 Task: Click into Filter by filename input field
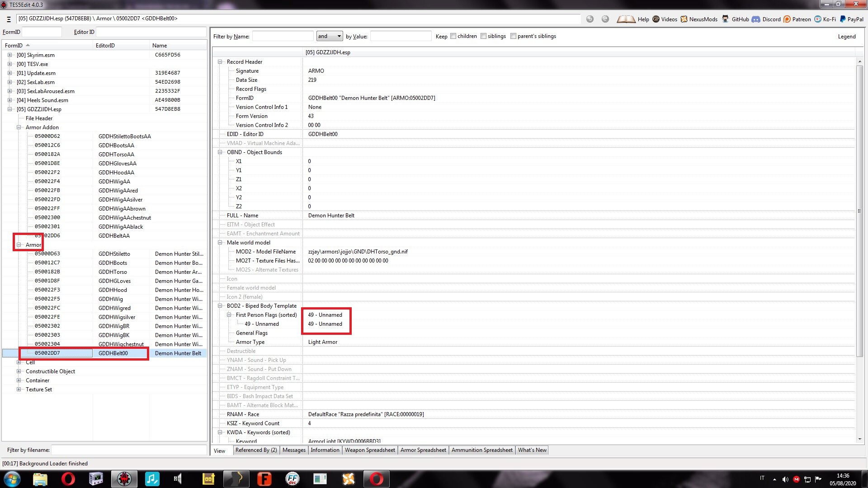pos(129,450)
